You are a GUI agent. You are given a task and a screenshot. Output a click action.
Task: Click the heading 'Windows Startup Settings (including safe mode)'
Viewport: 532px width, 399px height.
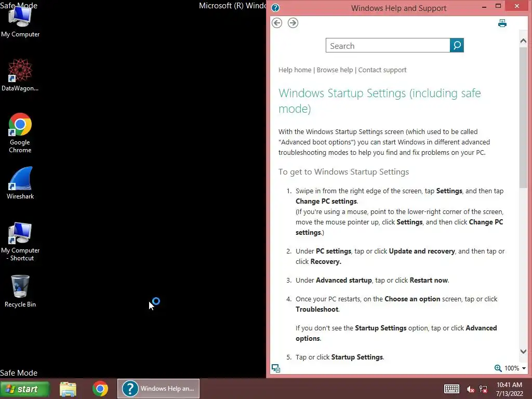[380, 101]
